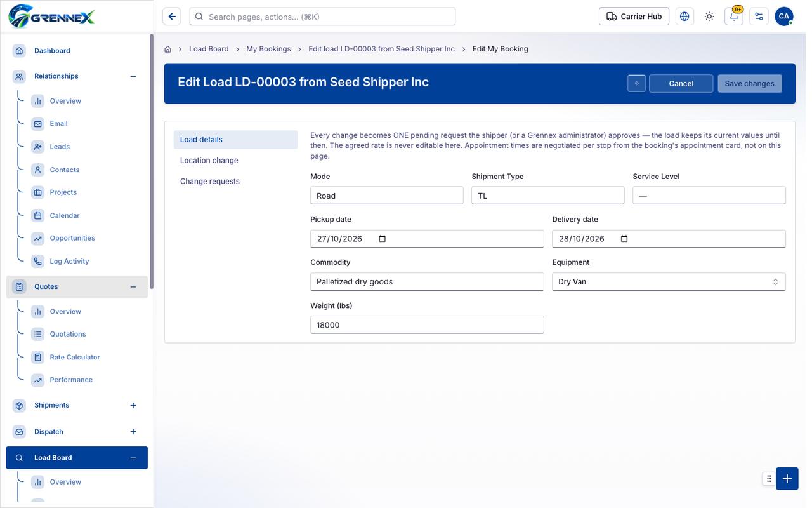The image size is (812, 508).
Task: Expand the Shipments section
Action: tap(133, 405)
